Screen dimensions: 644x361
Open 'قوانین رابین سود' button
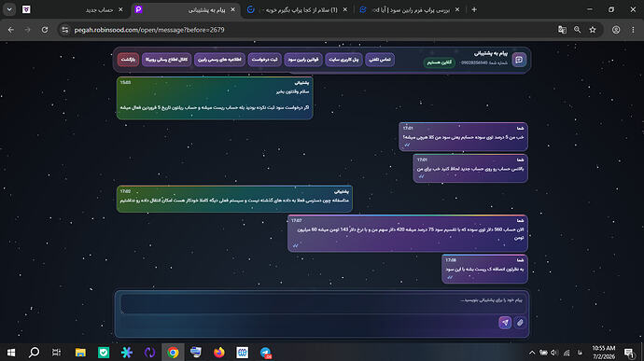[303, 60]
